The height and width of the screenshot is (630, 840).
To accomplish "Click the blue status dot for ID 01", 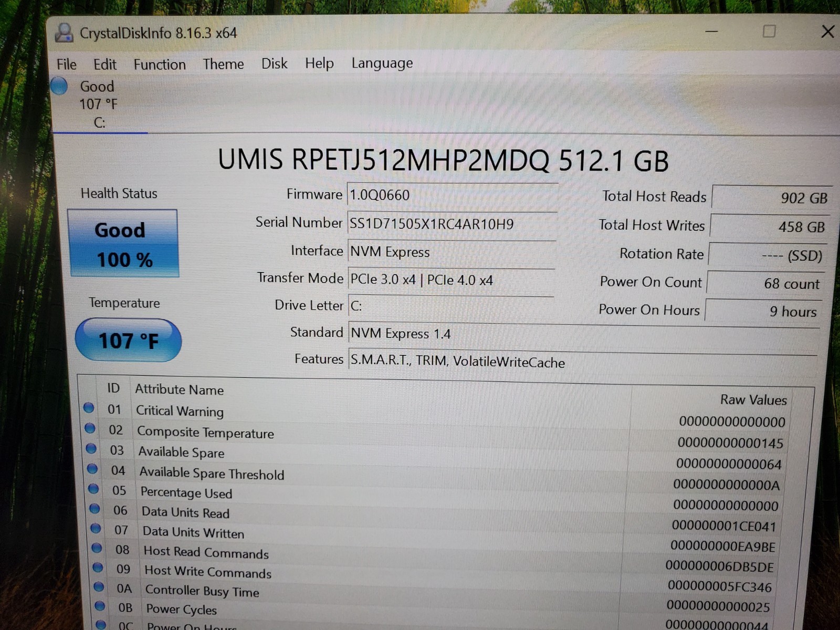I will pos(89,408).
